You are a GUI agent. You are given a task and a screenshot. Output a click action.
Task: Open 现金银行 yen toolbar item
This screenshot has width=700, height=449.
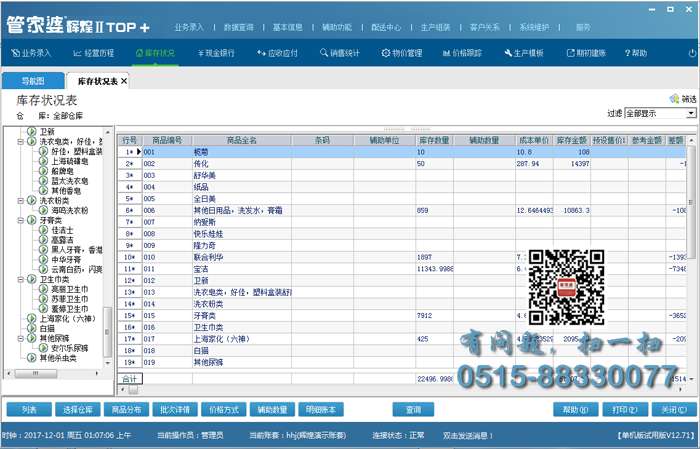pyautogui.click(x=217, y=53)
